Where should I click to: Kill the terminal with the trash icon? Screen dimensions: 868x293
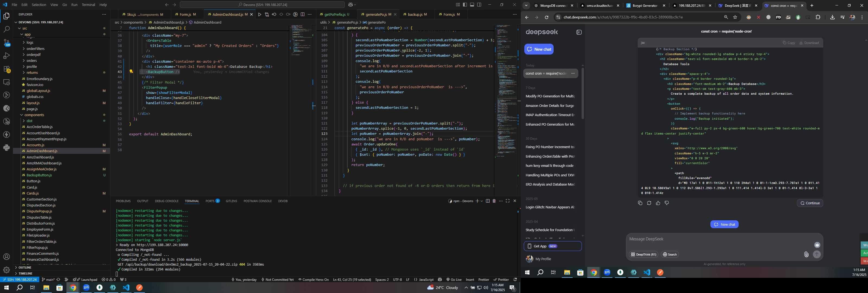click(x=494, y=201)
